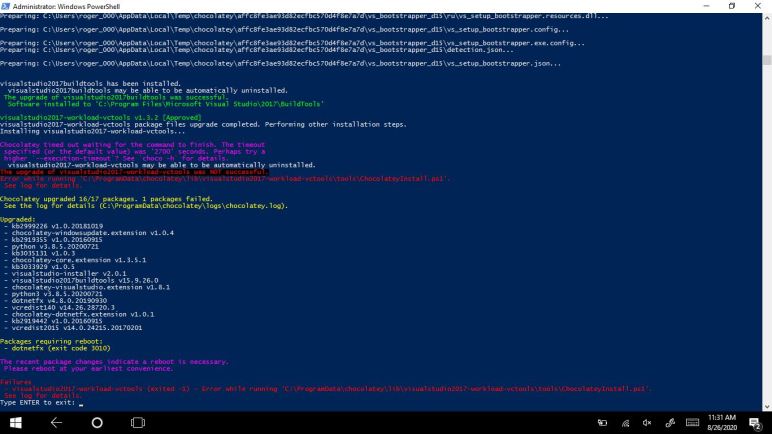Open the Windows Start menu
The width and height of the screenshot is (772, 434).
16,422
